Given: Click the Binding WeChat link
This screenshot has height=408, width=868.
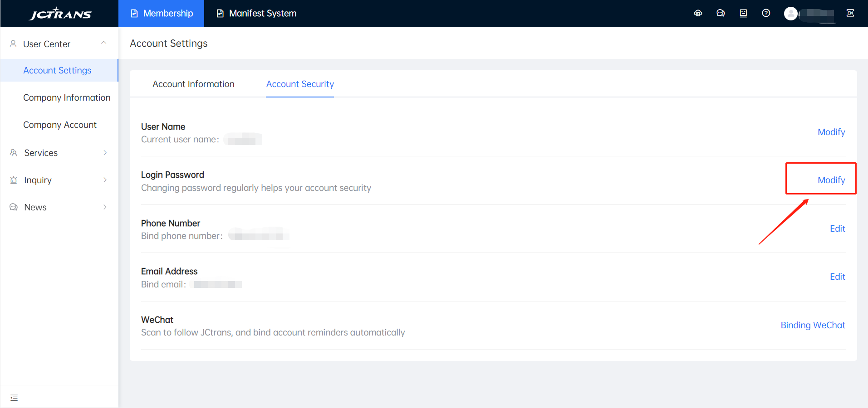Looking at the screenshot, I should coord(813,325).
